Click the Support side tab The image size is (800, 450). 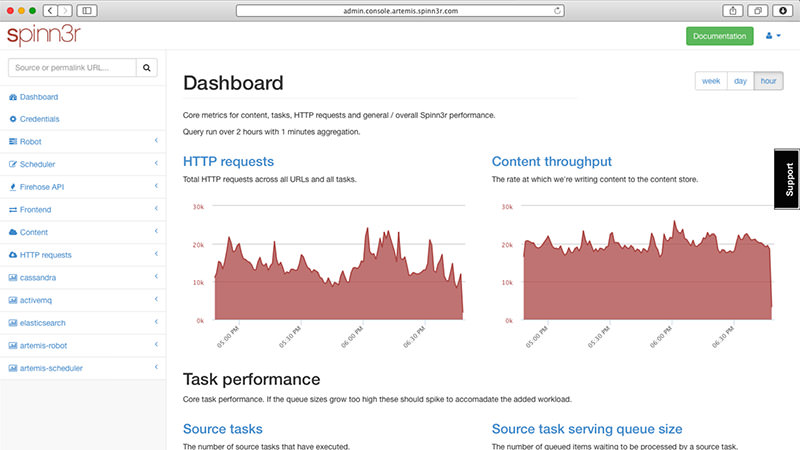[x=788, y=179]
